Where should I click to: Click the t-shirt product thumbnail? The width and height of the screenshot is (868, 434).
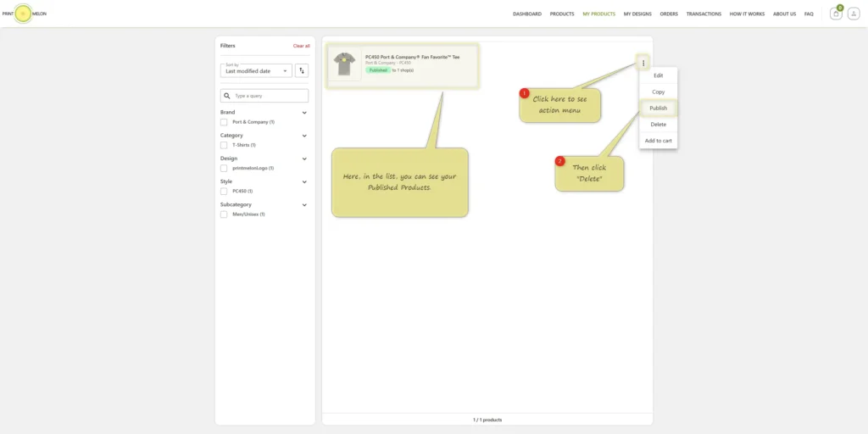pyautogui.click(x=344, y=64)
